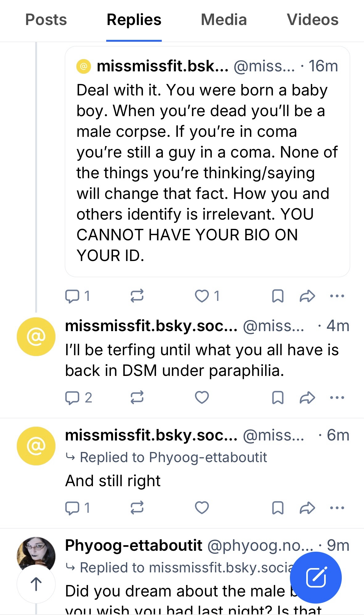Tap the blue compose new post button
This screenshot has width=364, height=615.
pos(316,577)
